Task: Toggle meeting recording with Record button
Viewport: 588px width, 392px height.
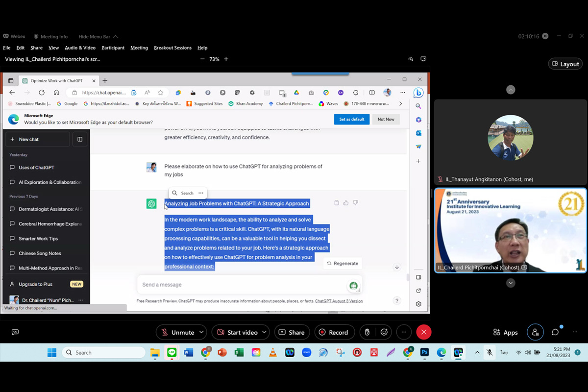Action: coord(333,332)
